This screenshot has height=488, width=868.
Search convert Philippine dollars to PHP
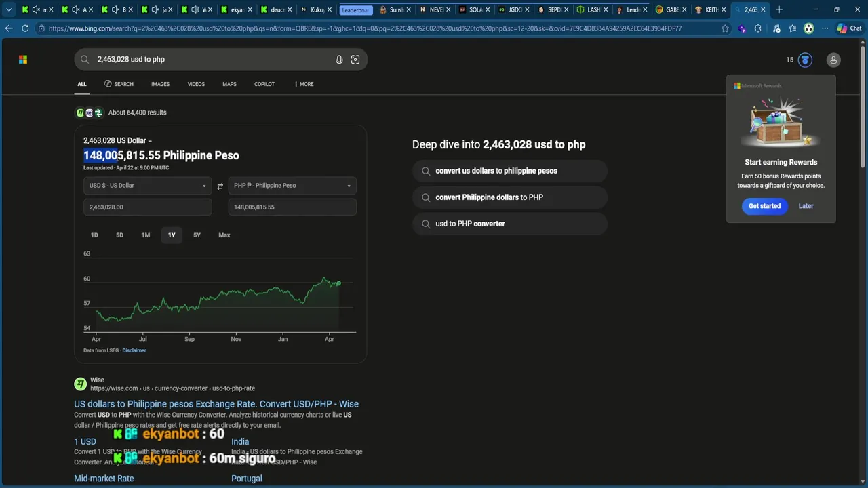[509, 197]
